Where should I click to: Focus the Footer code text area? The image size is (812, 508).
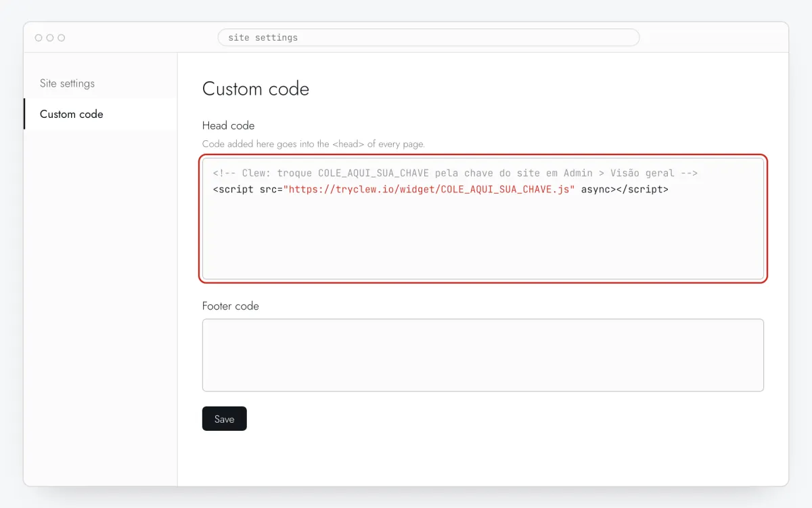pos(483,355)
